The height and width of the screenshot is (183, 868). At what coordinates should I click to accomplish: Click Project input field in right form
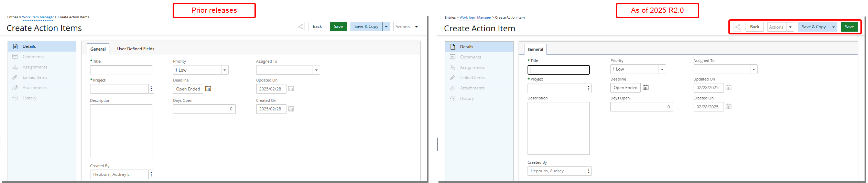(x=556, y=88)
